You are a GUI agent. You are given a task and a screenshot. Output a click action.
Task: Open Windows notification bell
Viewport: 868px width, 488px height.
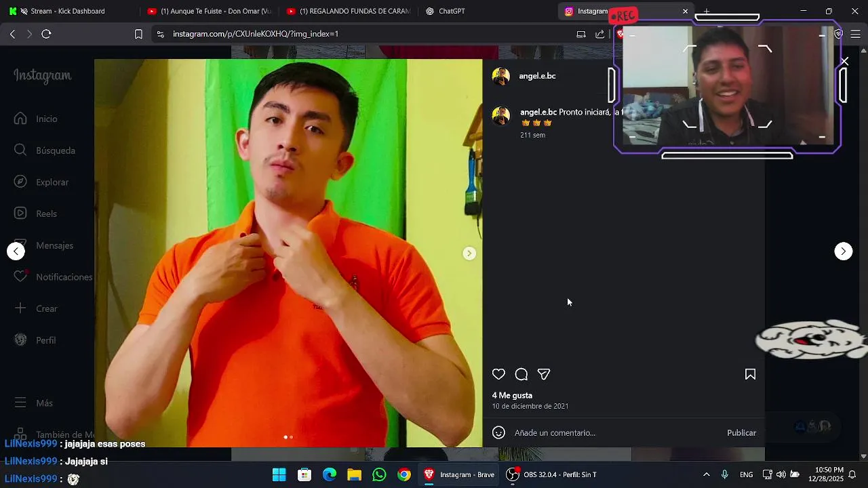pos(852,474)
